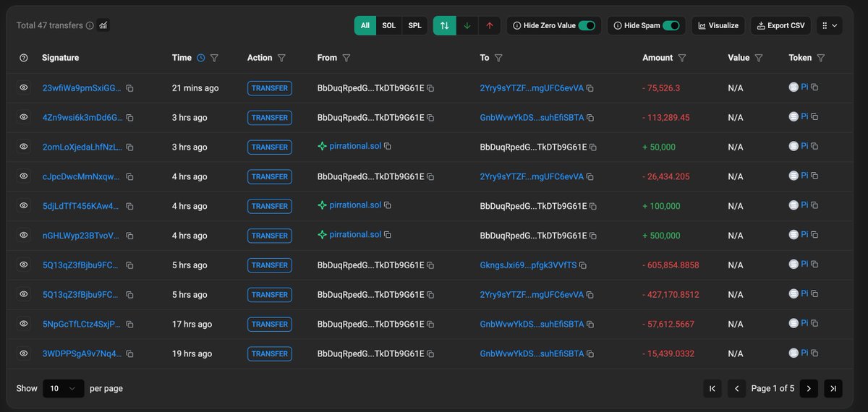Open recipient 2Yry9sYTZF in the 26,434.205 row
The height and width of the screenshot is (412, 868).
532,177
